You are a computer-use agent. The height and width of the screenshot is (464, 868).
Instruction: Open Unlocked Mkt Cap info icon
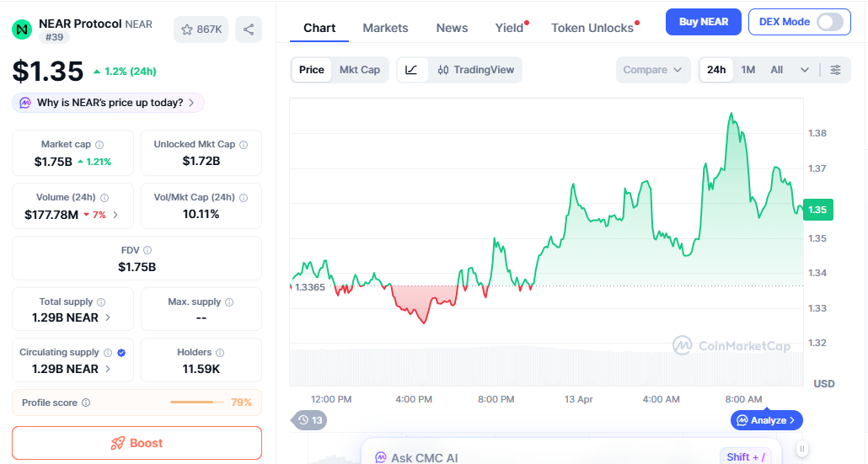tap(244, 144)
